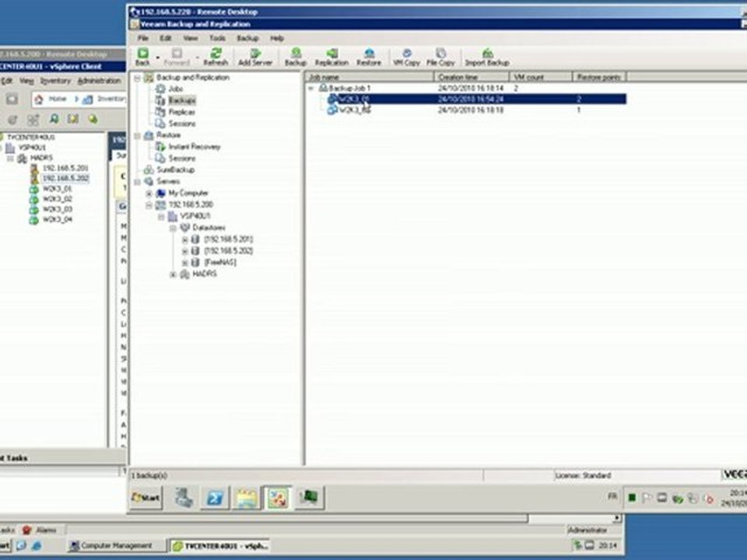Select the Backups node in the tree
The image size is (747, 560).
tap(182, 100)
